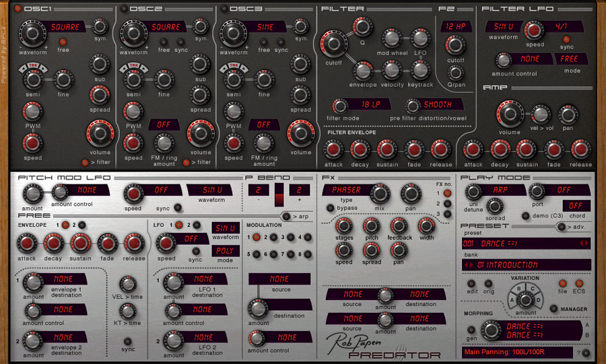
Task: Open the 12 HP filter 2 selector
Action: [x=456, y=26]
